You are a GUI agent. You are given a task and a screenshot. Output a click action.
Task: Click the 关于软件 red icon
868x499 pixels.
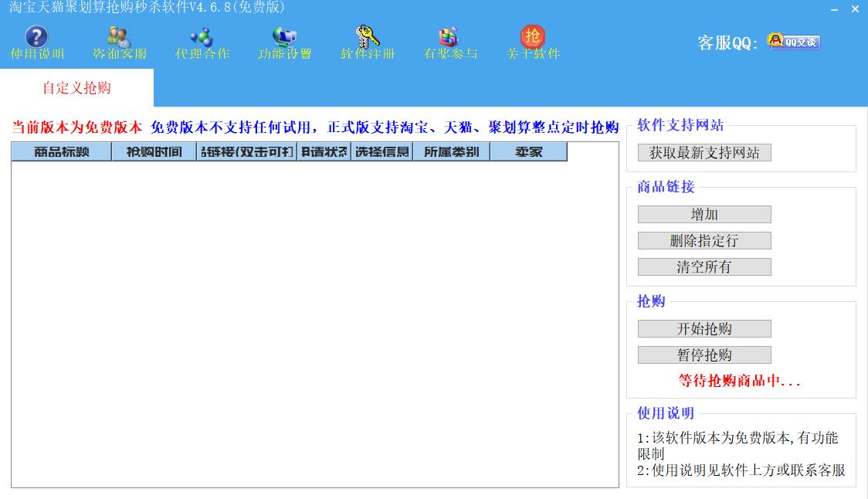click(x=533, y=36)
